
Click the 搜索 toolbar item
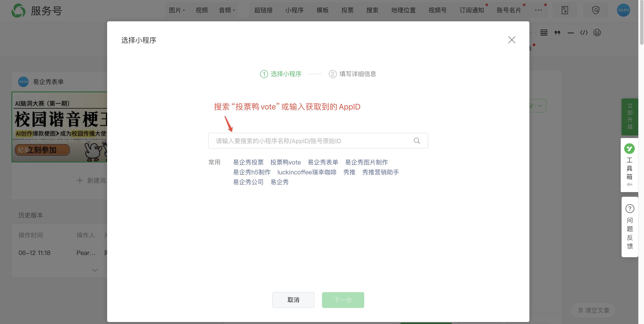(x=372, y=10)
